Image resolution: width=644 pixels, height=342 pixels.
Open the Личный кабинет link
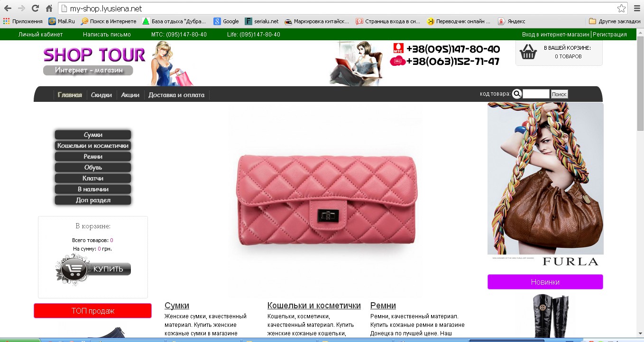click(40, 35)
